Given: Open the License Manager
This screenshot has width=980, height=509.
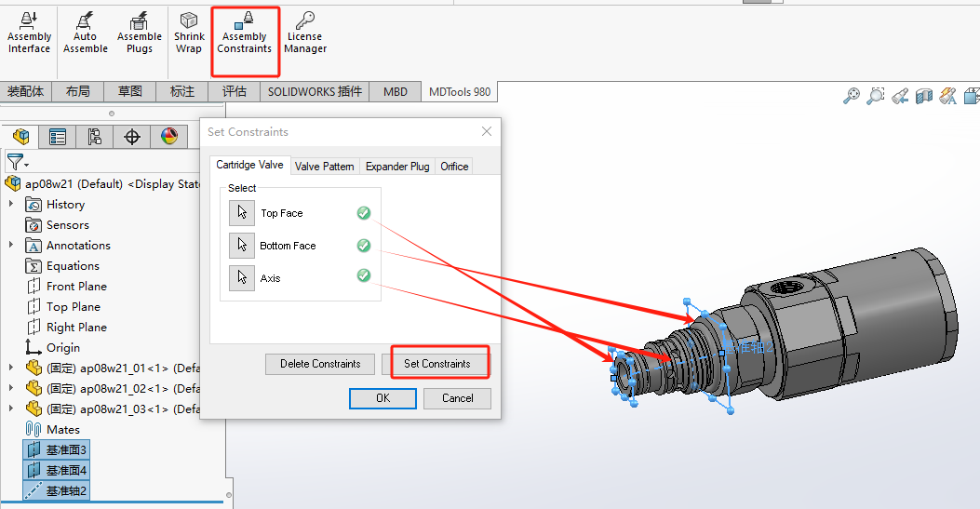Looking at the screenshot, I should pos(305,33).
